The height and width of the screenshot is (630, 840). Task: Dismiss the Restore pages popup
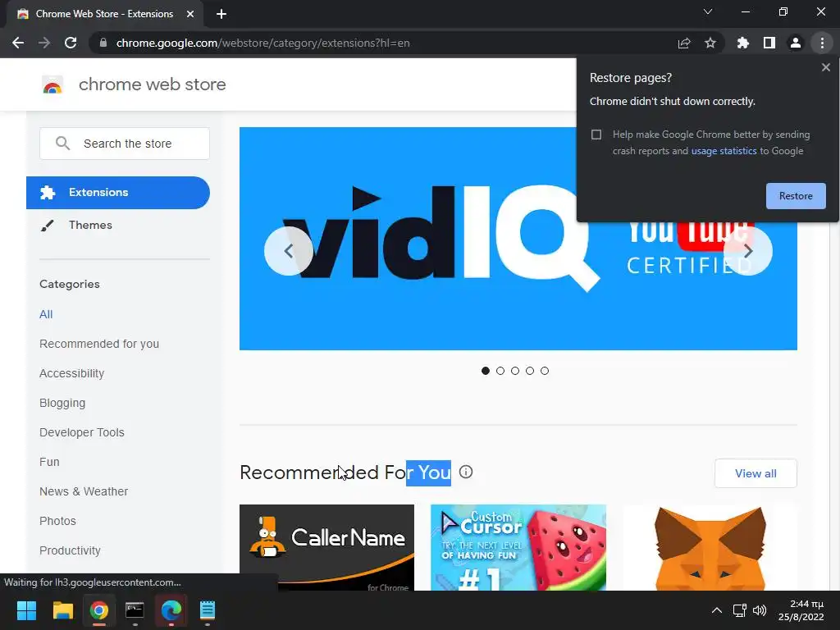click(x=825, y=67)
